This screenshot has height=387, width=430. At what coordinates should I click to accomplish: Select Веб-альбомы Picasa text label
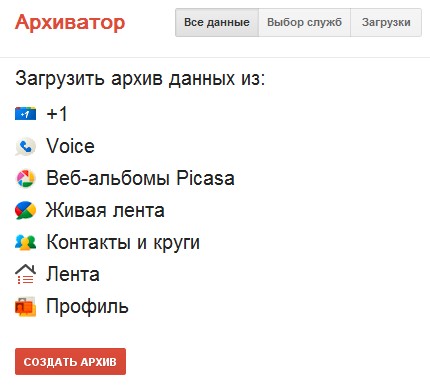point(140,178)
